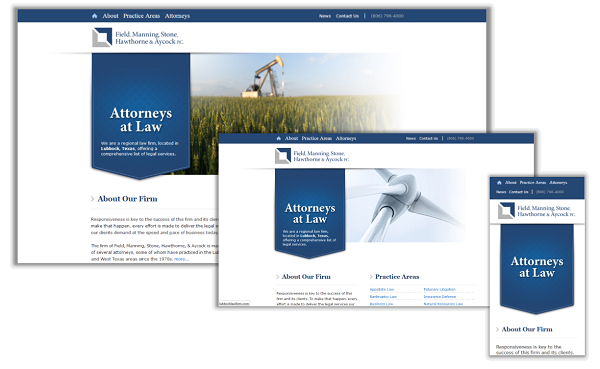The height and width of the screenshot is (369, 600).
Task: Open the Appellate Law link in tablet view
Action: 382,289
